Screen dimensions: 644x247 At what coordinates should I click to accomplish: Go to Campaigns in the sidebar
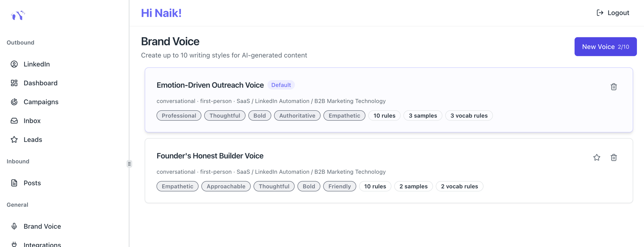41,102
